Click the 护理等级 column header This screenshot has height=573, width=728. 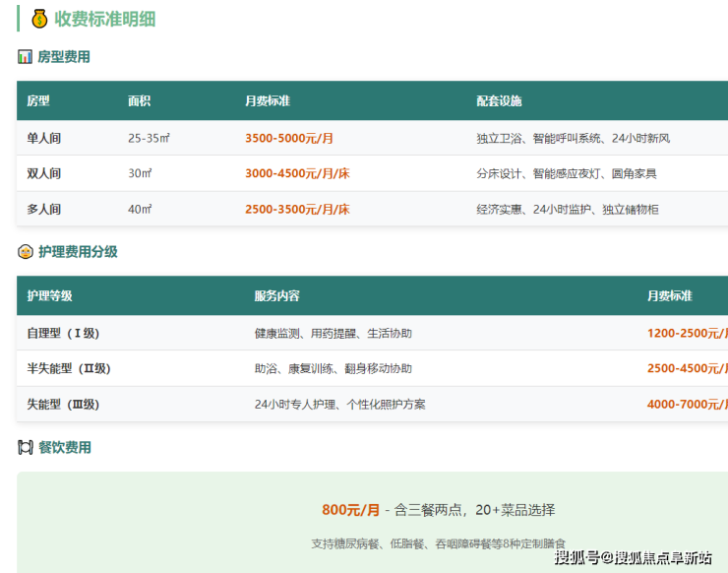point(49,296)
